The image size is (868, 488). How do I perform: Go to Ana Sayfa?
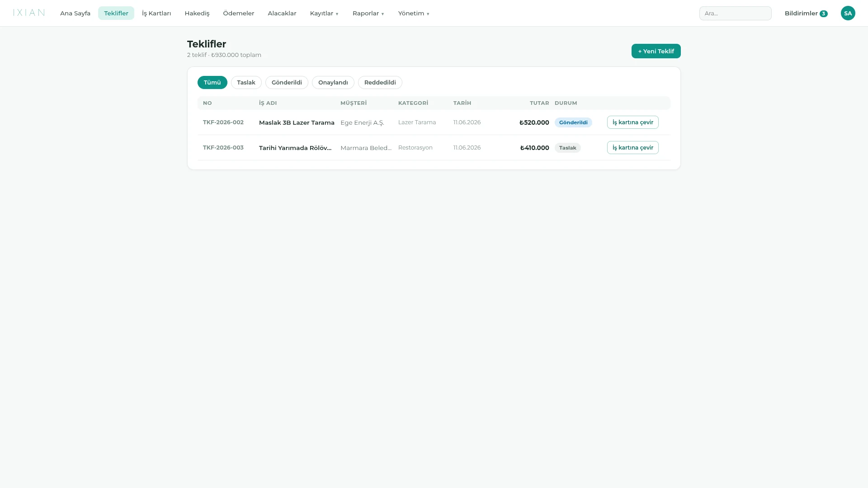pos(75,13)
